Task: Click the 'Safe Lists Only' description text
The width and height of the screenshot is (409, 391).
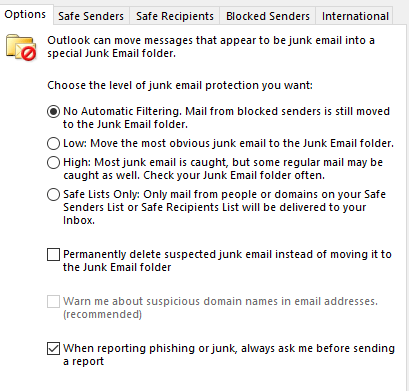Action: 224,207
